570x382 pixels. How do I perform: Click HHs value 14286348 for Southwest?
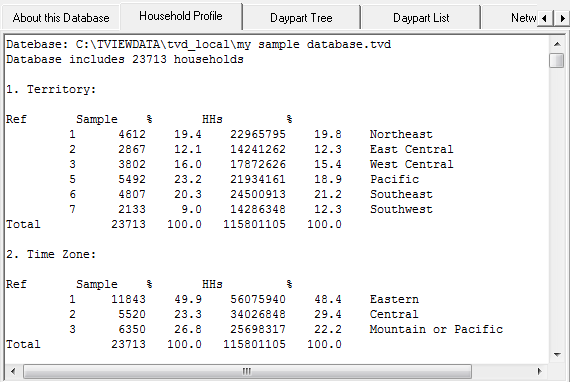pos(258,209)
